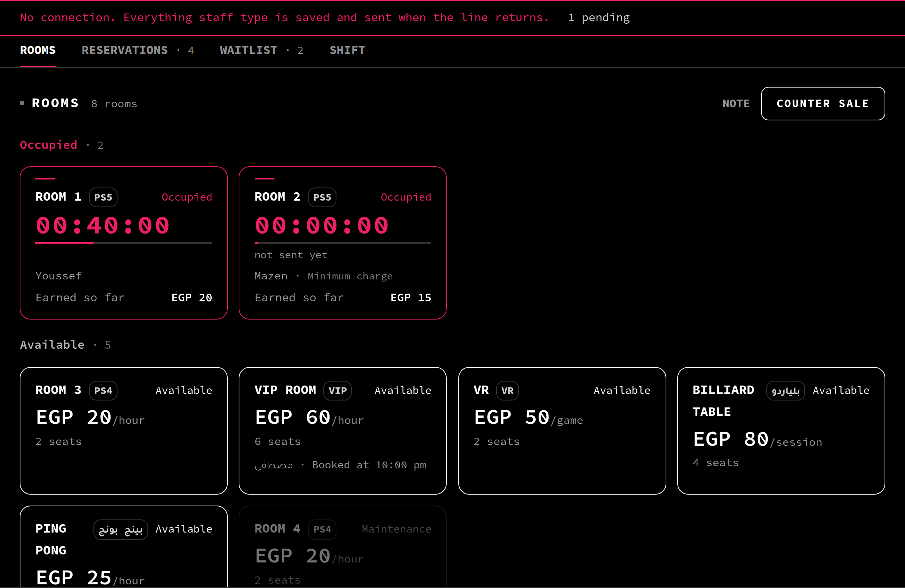
Task: Select the Ping Pong card
Action: [124, 546]
